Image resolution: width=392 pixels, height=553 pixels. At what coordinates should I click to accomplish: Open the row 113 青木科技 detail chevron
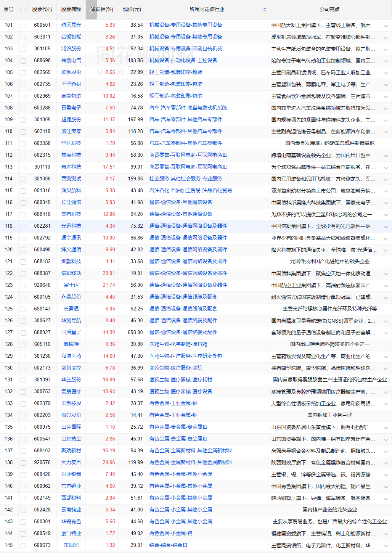(386, 167)
